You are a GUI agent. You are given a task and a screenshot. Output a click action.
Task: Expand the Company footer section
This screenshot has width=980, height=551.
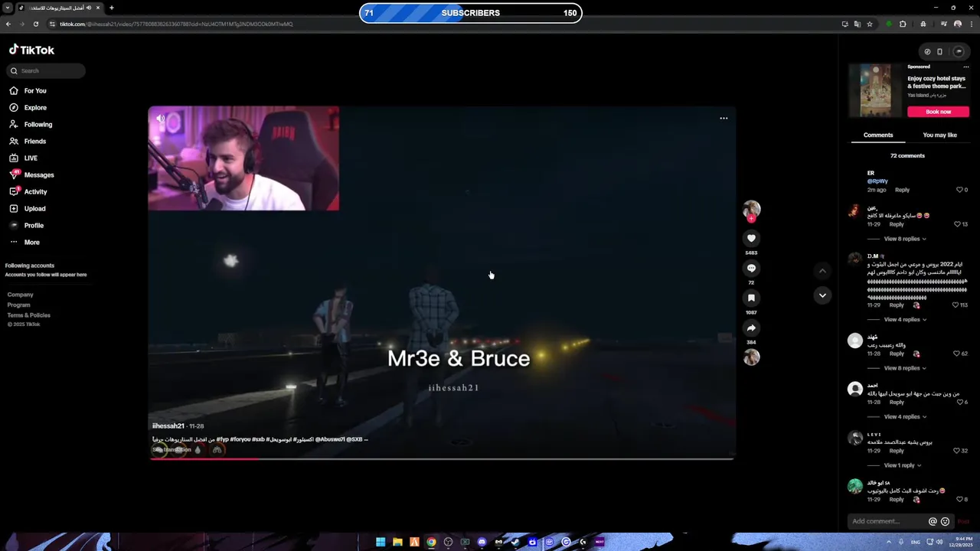(21, 295)
